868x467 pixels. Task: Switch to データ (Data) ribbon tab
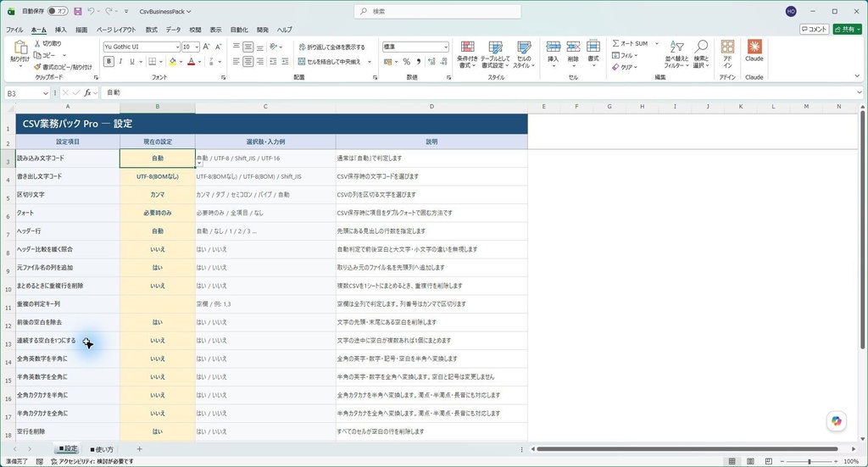(x=173, y=30)
